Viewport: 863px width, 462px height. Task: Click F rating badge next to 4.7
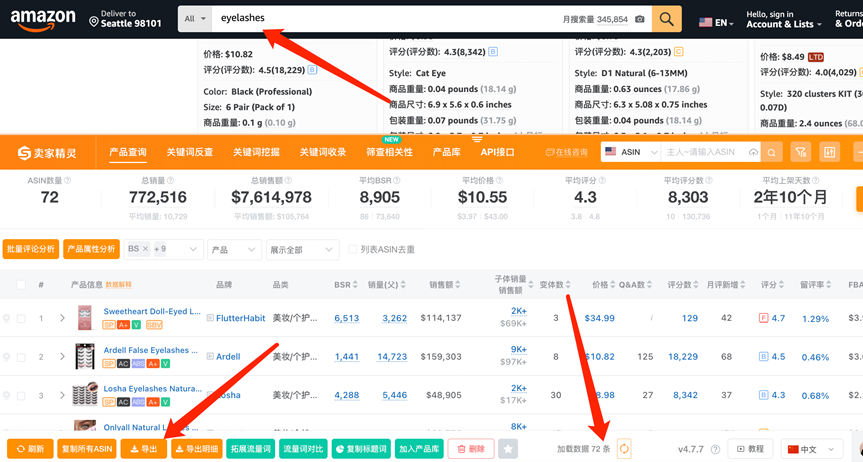pyautogui.click(x=763, y=318)
